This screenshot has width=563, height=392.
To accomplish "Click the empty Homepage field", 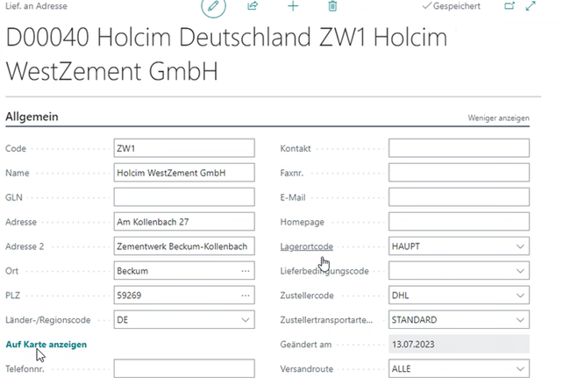I will pyautogui.click(x=459, y=222).
